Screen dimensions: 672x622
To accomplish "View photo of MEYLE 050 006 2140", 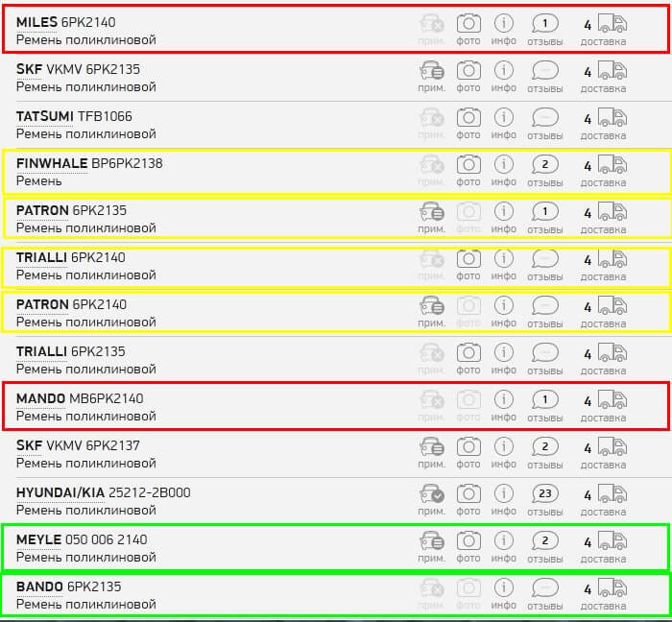I will (468, 545).
